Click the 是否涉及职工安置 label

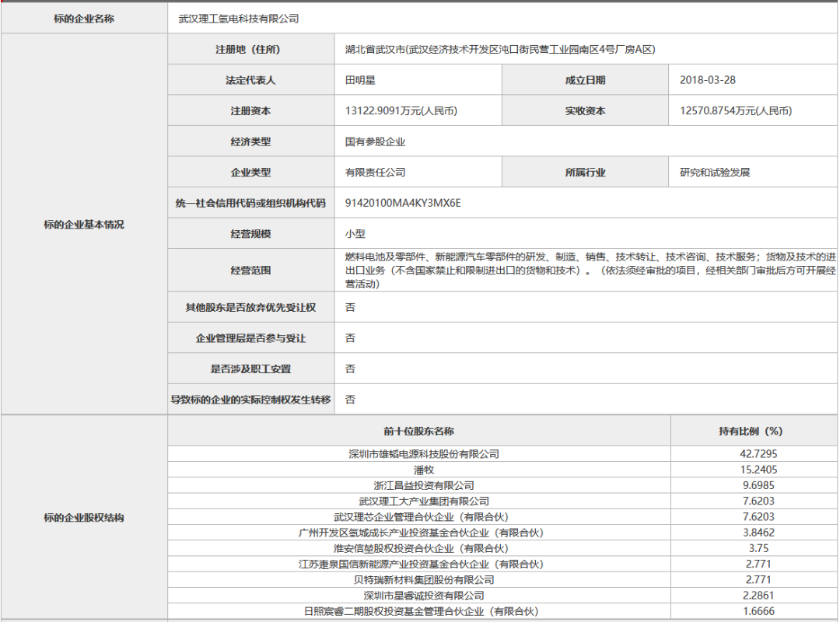pos(250,369)
